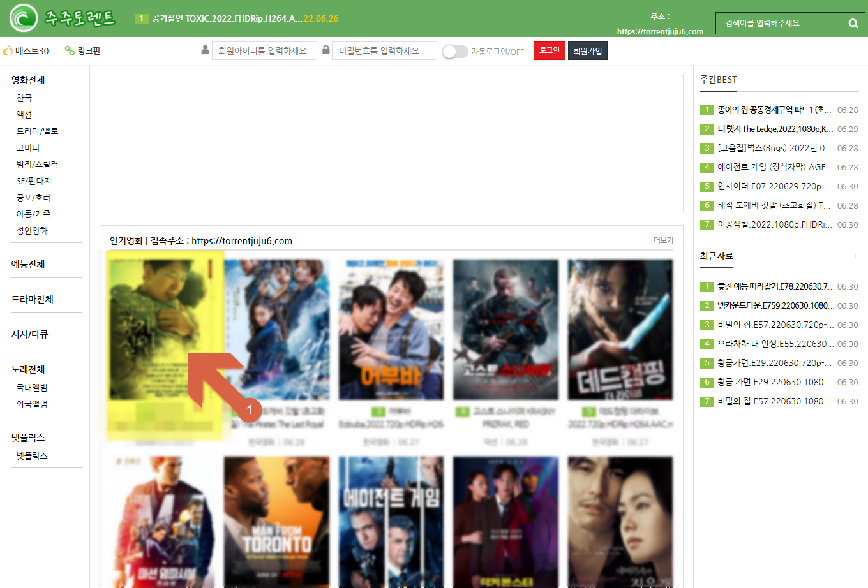868x588 pixels.
Task: Click the 비밀번호 password input field
Action: [384, 50]
